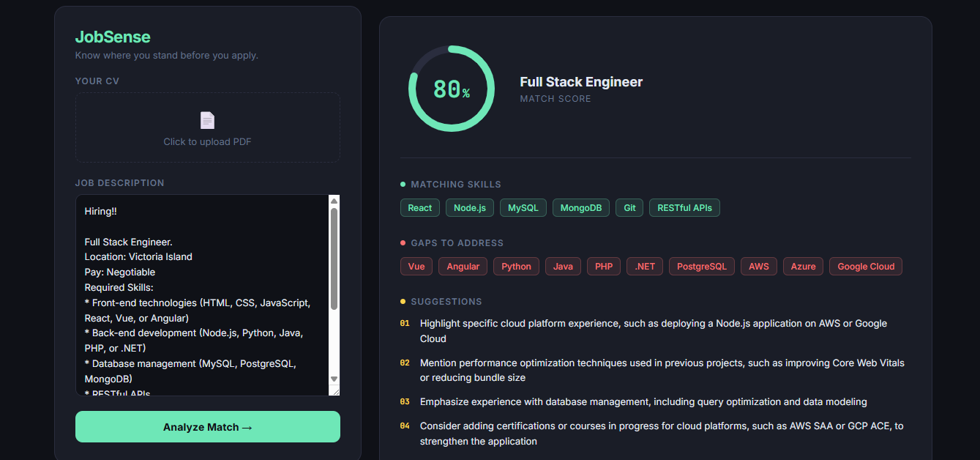Click the 'Click to upload PDF' text

pyautogui.click(x=207, y=142)
